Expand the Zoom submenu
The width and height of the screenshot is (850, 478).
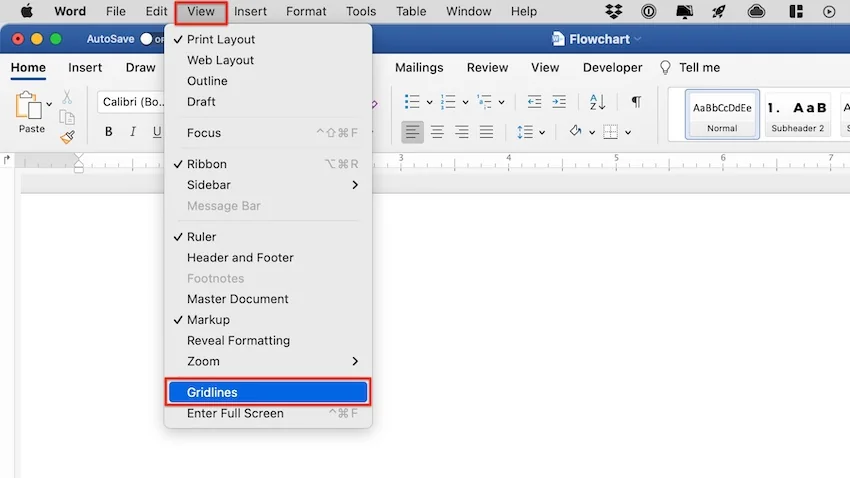click(x=268, y=361)
